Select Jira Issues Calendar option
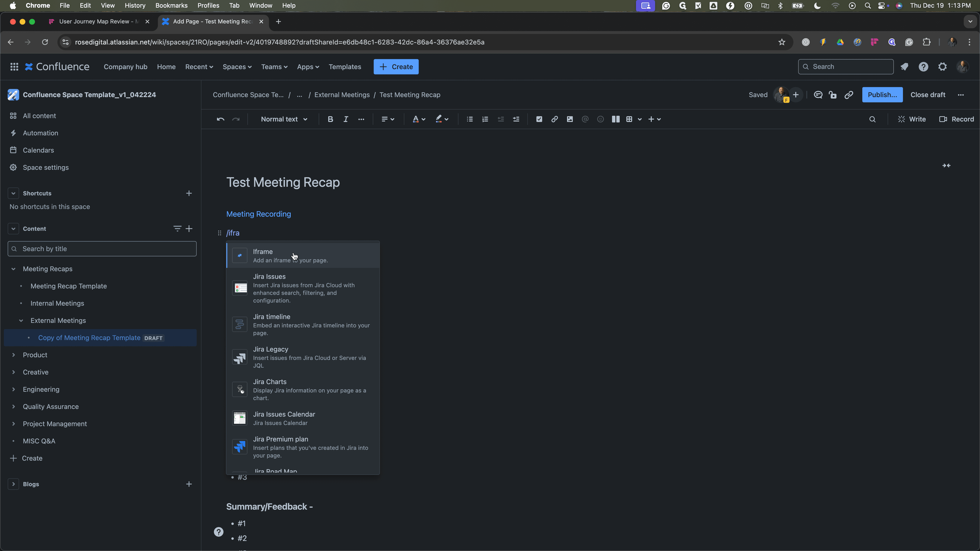This screenshot has width=980, height=551. [303, 418]
